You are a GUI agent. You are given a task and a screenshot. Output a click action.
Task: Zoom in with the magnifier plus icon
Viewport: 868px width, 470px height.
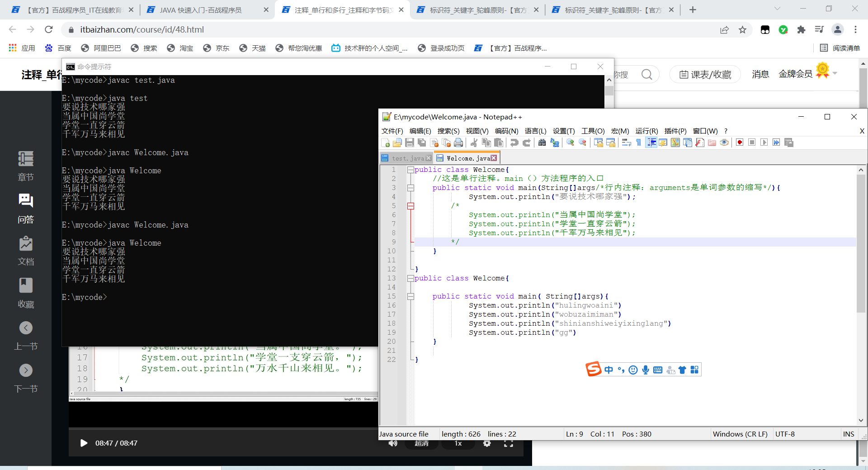[570, 143]
